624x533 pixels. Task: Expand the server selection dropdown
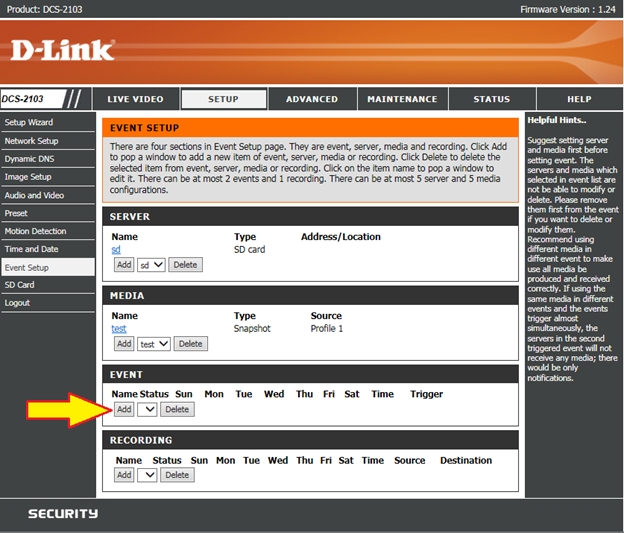point(151,265)
